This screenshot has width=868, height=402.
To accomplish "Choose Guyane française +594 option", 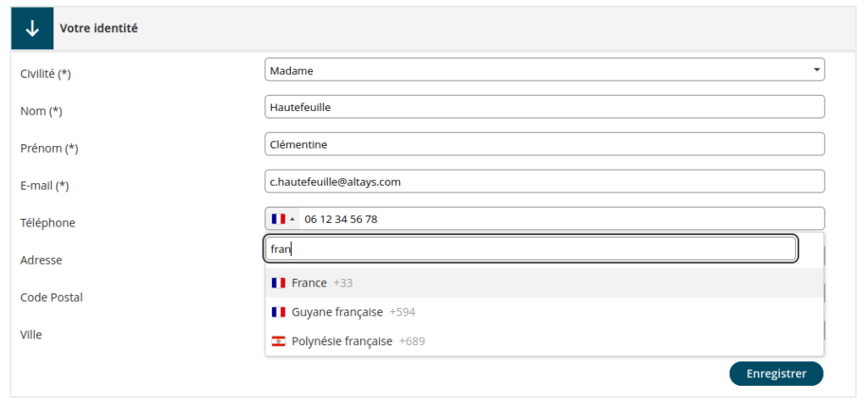I will (x=353, y=312).
